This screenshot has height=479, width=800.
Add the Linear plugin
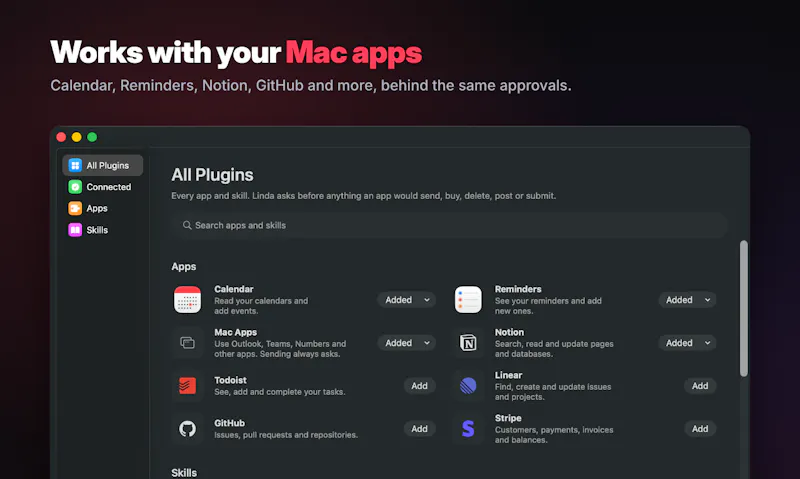click(700, 386)
